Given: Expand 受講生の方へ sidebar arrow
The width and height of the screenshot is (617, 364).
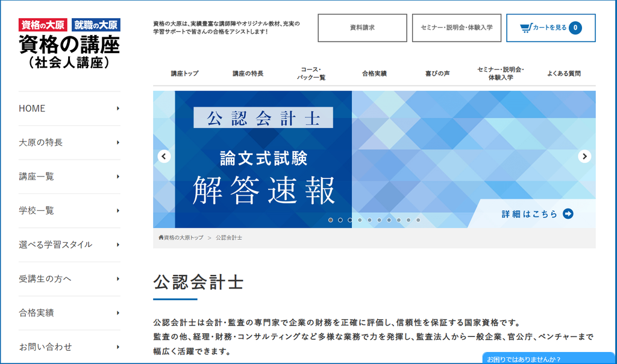Looking at the screenshot, I should [x=117, y=278].
